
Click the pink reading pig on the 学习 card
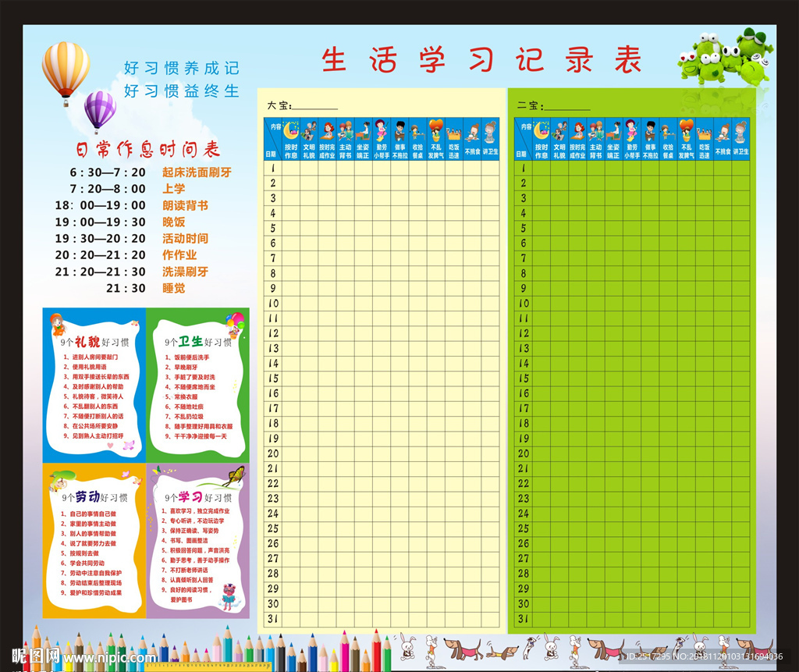tap(229, 596)
